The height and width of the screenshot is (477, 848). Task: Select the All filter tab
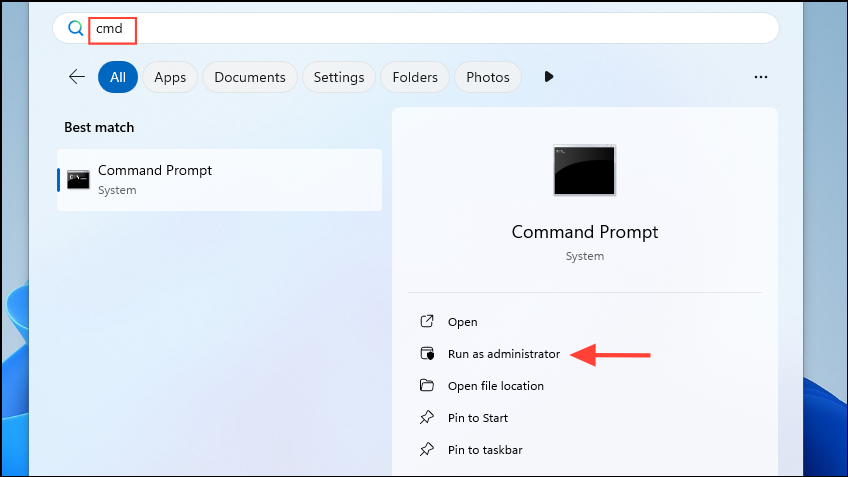pos(118,77)
